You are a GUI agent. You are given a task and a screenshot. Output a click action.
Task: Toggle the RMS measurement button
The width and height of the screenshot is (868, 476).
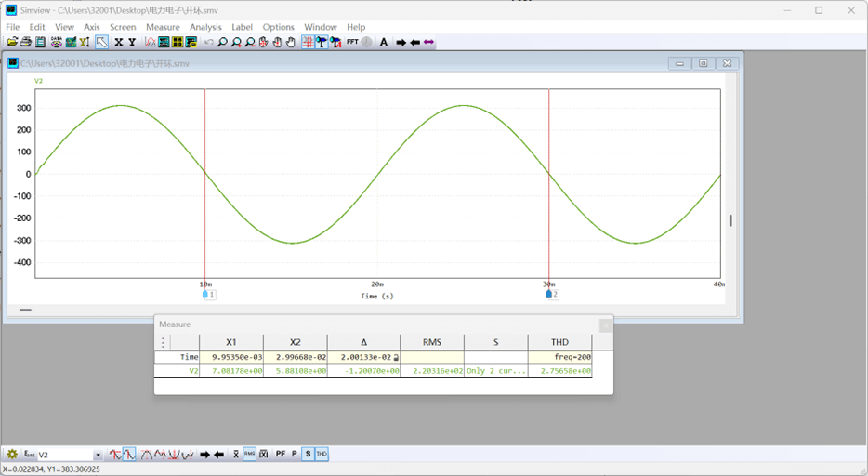pos(250,455)
